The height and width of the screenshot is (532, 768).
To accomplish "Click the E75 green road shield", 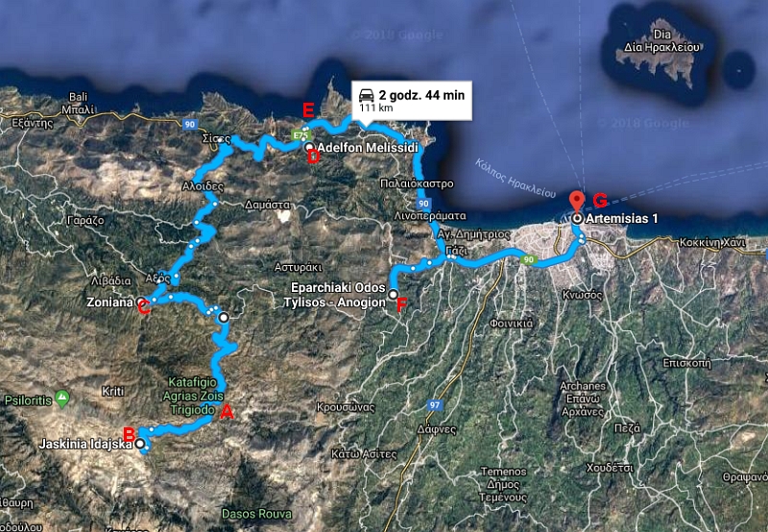I will (300, 135).
